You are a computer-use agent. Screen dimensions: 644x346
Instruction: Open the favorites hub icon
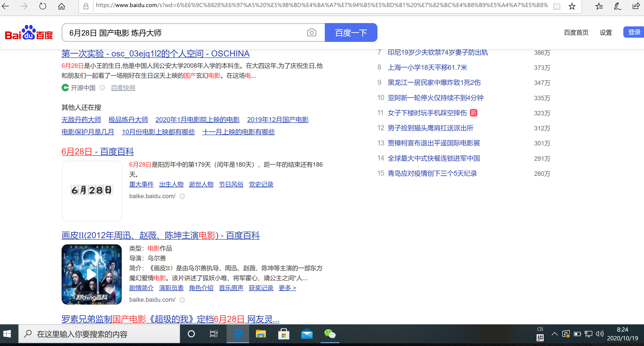coord(599,6)
